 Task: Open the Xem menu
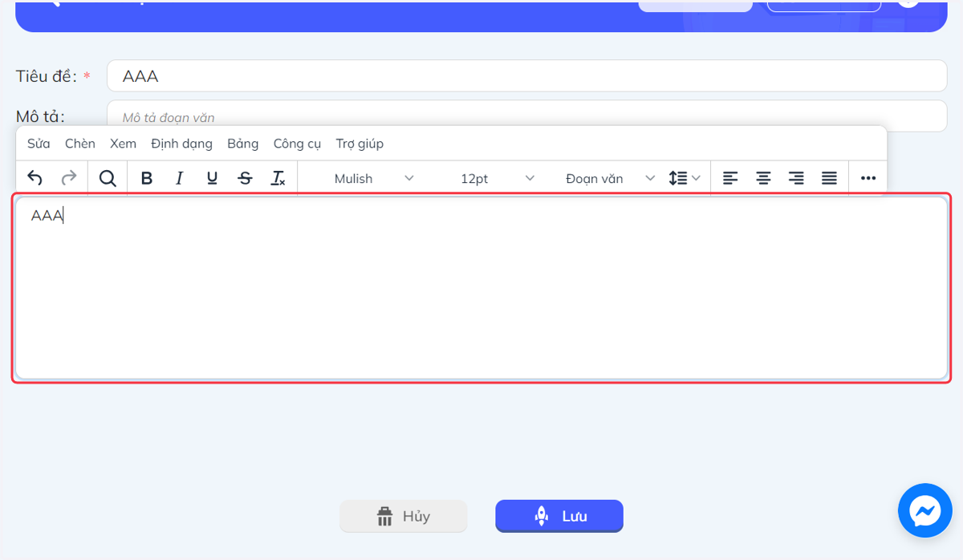(123, 144)
